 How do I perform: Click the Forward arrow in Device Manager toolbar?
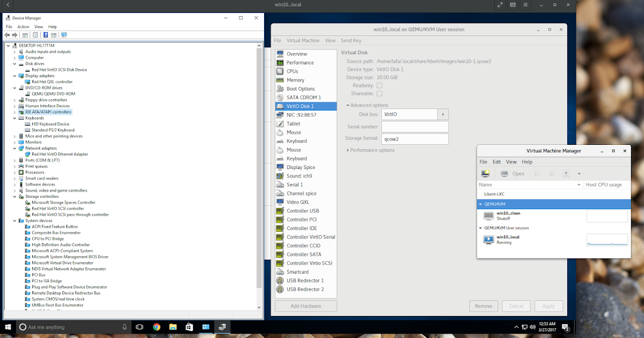click(x=14, y=35)
